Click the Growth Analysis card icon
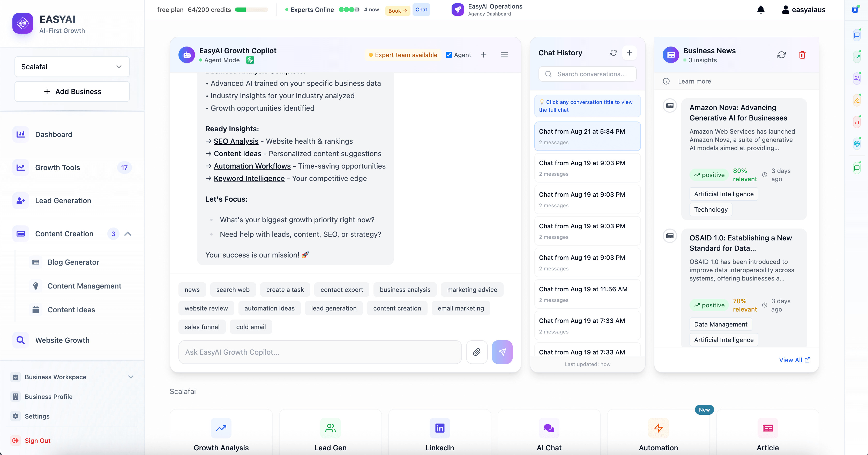The width and height of the screenshot is (868, 455). click(221, 428)
